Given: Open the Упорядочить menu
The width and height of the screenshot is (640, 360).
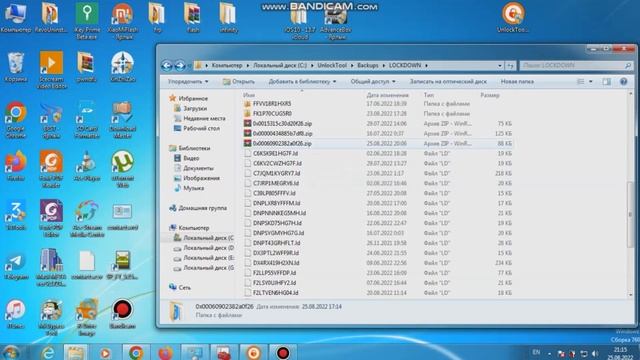Looking at the screenshot, I should point(188,82).
